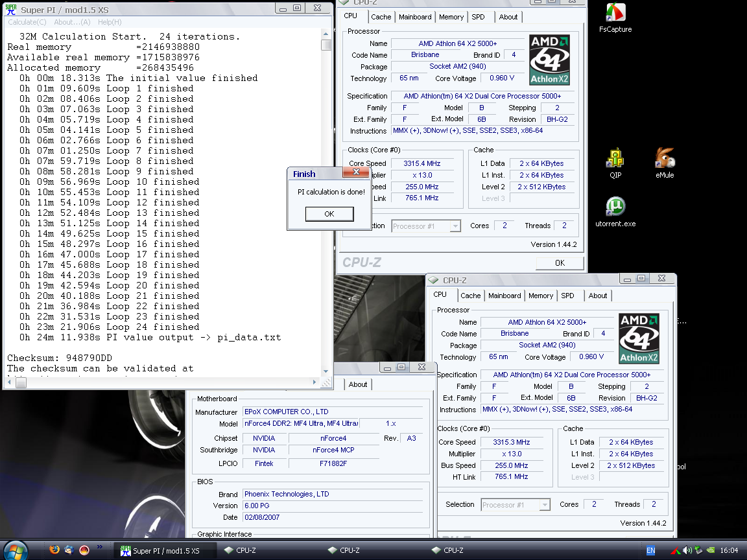Switch to Cache tab in lower CPU-Z
The height and width of the screenshot is (560, 747).
tap(471, 296)
